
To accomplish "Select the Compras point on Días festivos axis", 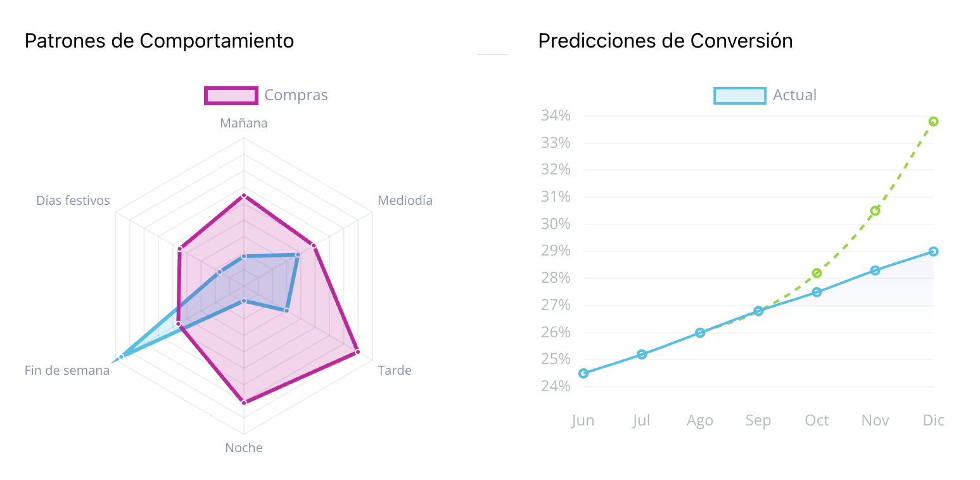I will coord(180,249).
